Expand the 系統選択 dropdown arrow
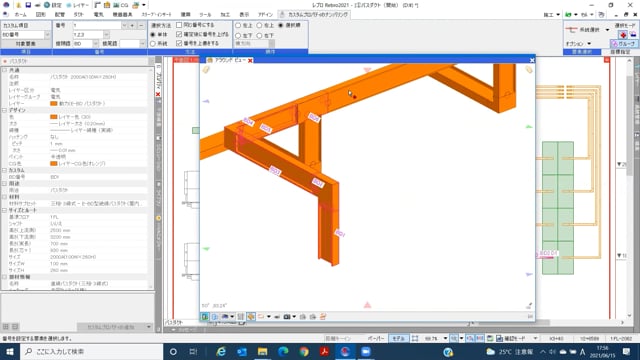Screen dimensions: 640x360 (607, 30)
